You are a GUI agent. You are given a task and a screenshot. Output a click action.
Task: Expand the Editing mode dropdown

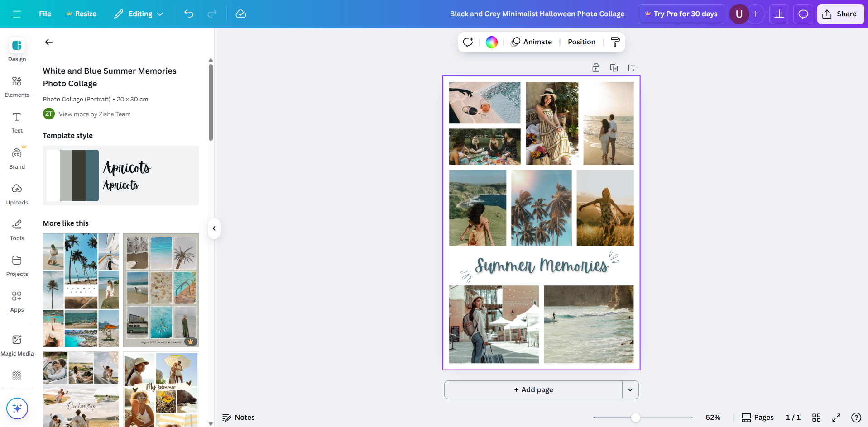click(x=139, y=14)
